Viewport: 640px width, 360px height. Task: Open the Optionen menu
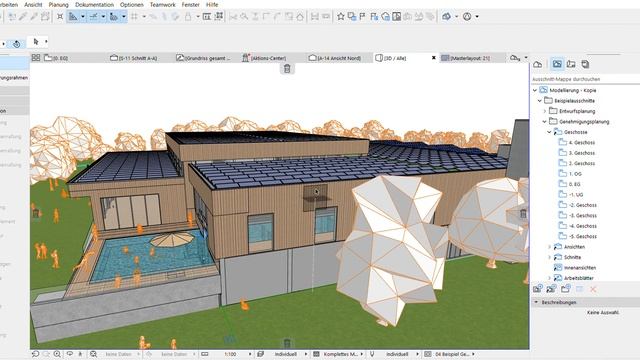(131, 4)
